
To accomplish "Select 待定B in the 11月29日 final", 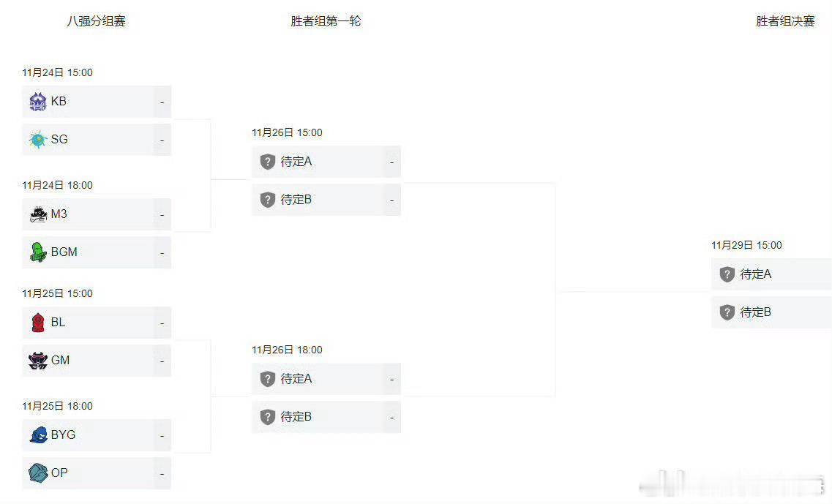I will (756, 312).
